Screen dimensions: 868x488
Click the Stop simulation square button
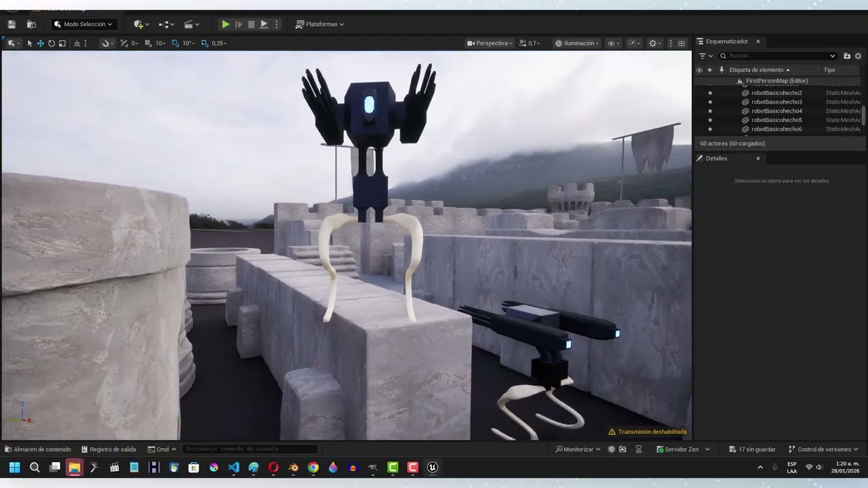(x=251, y=24)
